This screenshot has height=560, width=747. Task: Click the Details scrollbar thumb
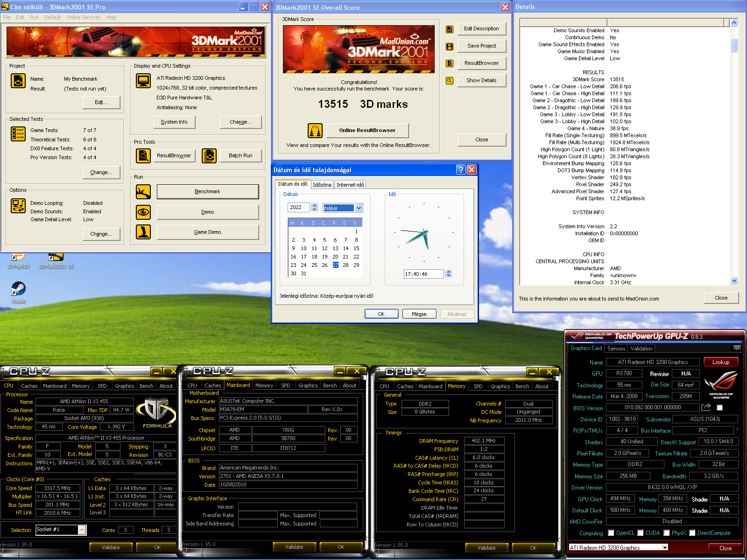[x=734, y=45]
